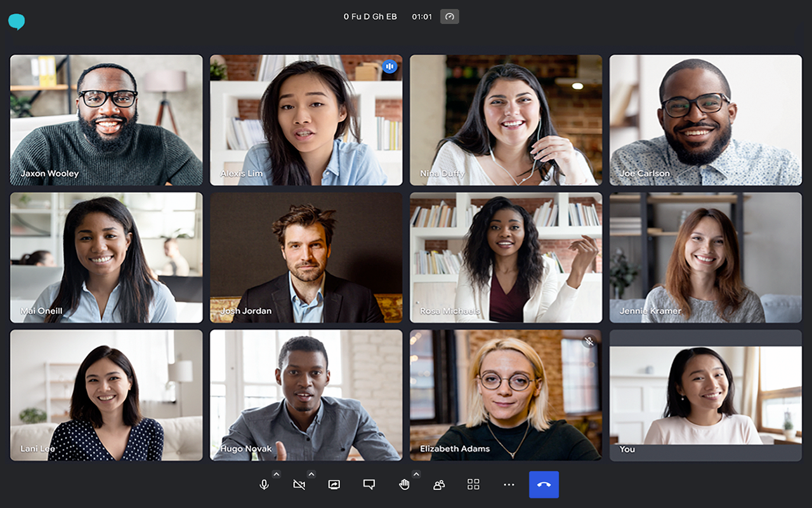Click the 'Elizabeth Adams' name label
Screen dimensions: 812x508
[x=455, y=448]
